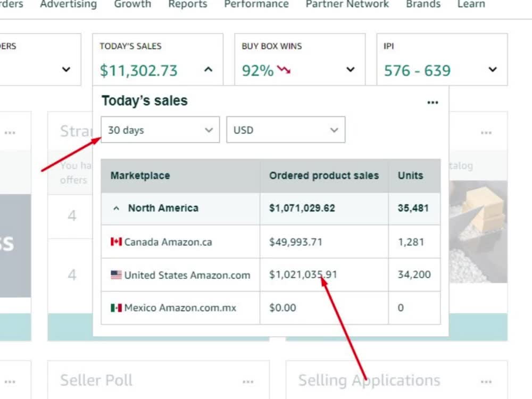Screen dimensions: 532x399
Task: Click the Buy Box Wins downward trend icon
Action: 284,70
